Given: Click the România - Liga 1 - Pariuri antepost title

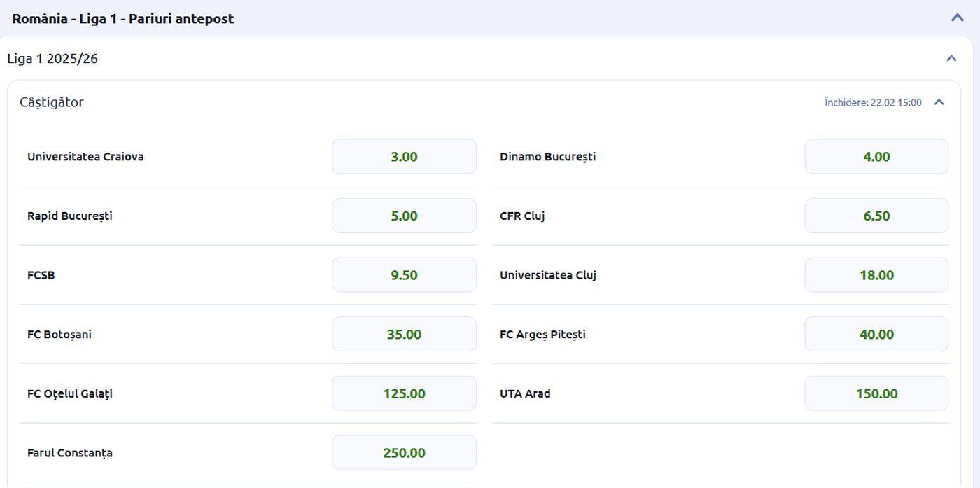Looking at the screenshot, I should pyautogui.click(x=123, y=18).
